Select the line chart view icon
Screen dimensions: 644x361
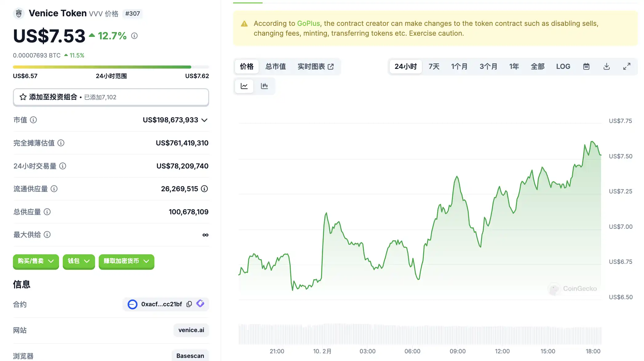coord(244,86)
